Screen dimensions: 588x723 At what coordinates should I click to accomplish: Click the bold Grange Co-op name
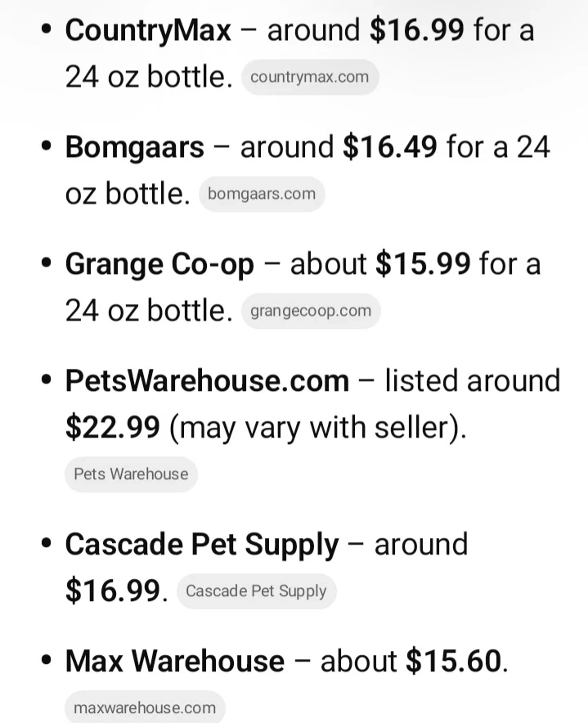click(159, 265)
